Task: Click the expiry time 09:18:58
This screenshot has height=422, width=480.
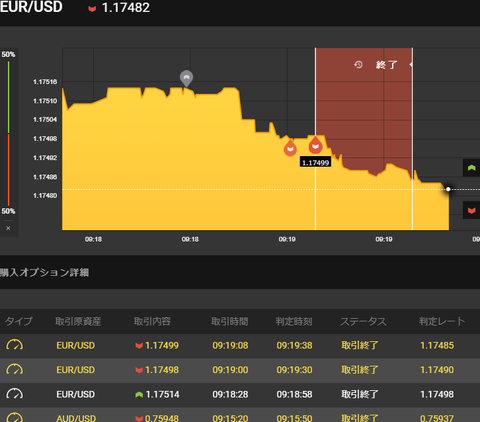Action: tap(294, 394)
